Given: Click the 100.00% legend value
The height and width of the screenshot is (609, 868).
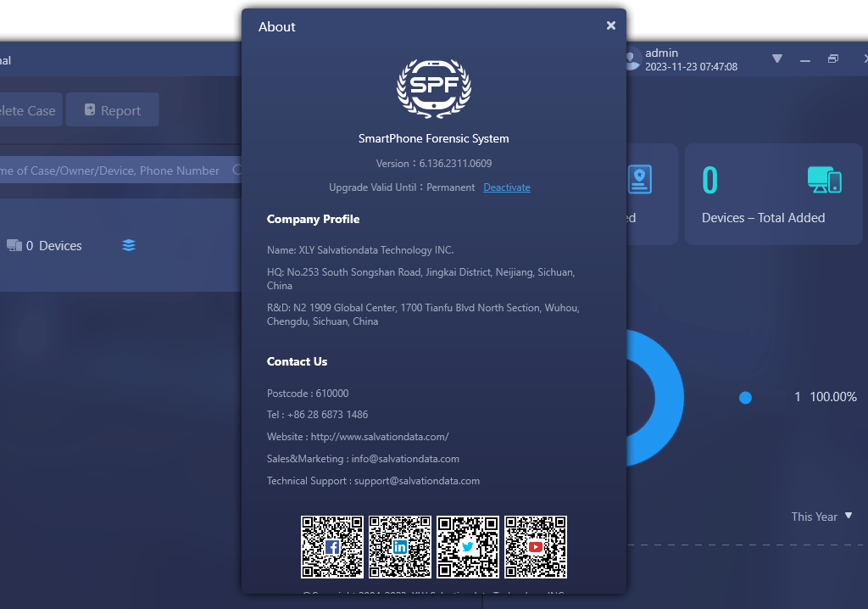Looking at the screenshot, I should tap(833, 397).
